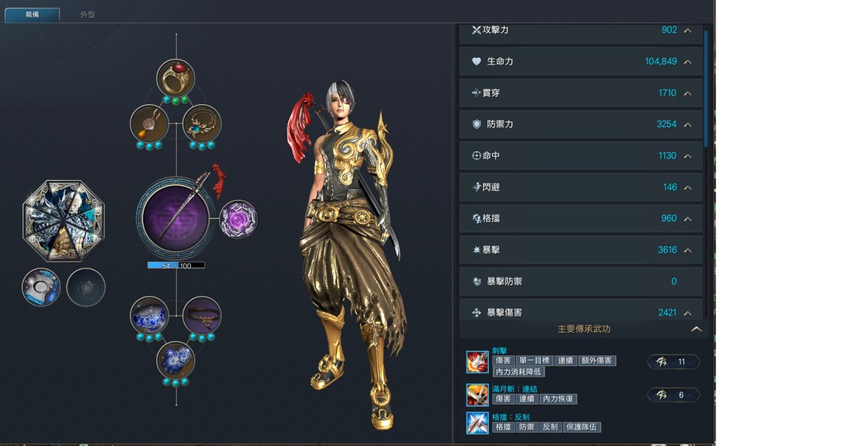868x446 pixels.
Task: Select the dark belt equipment slot
Action: click(x=202, y=316)
